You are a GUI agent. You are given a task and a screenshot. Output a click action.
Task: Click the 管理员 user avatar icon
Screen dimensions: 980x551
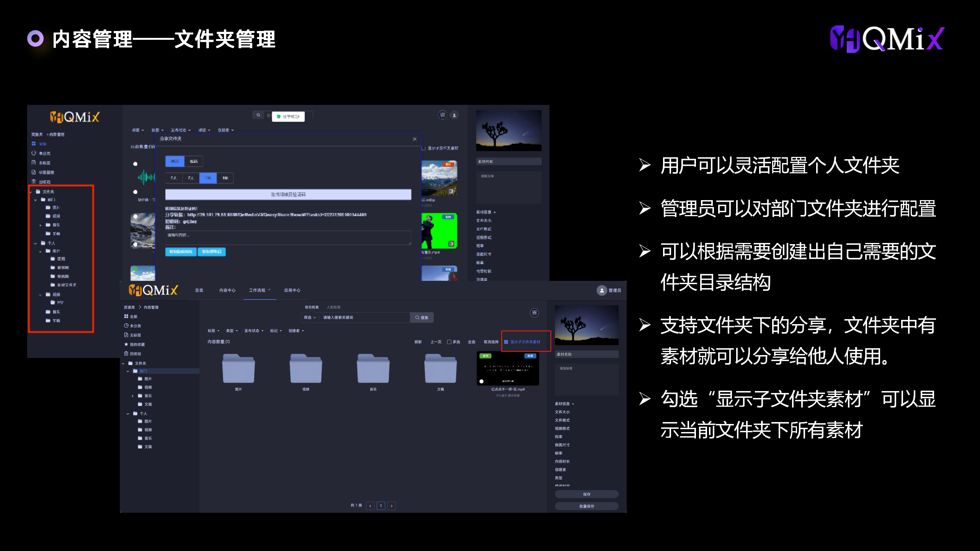[601, 290]
